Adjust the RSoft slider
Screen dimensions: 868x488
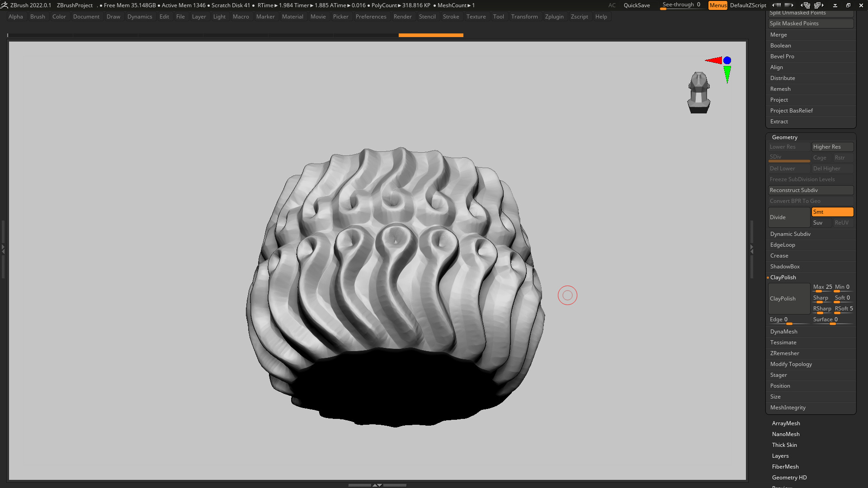tap(844, 309)
